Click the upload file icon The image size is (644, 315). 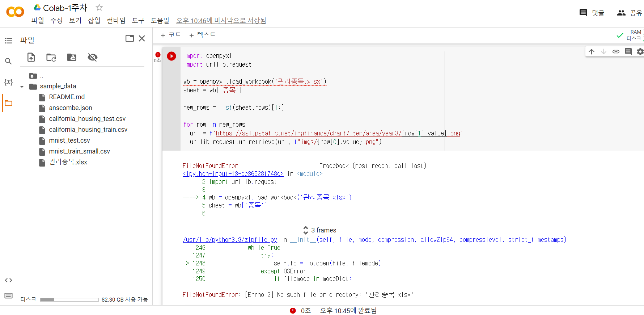click(31, 57)
